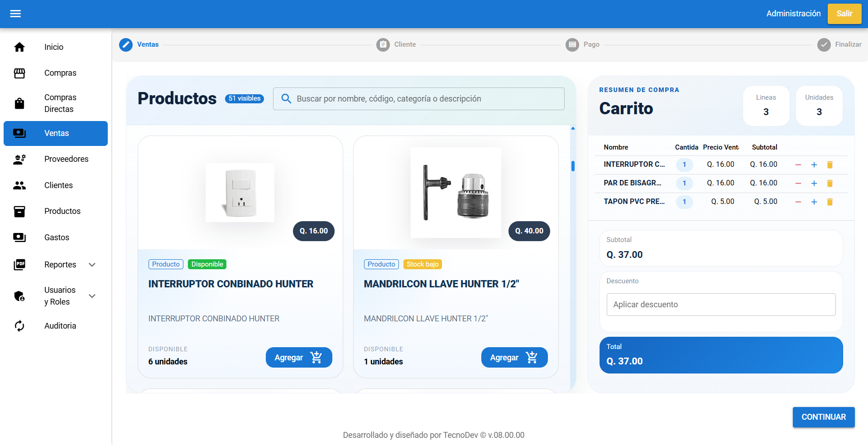Click the Ventas step pencil icon
Viewport: 868px width, 446px height.
[126, 44]
